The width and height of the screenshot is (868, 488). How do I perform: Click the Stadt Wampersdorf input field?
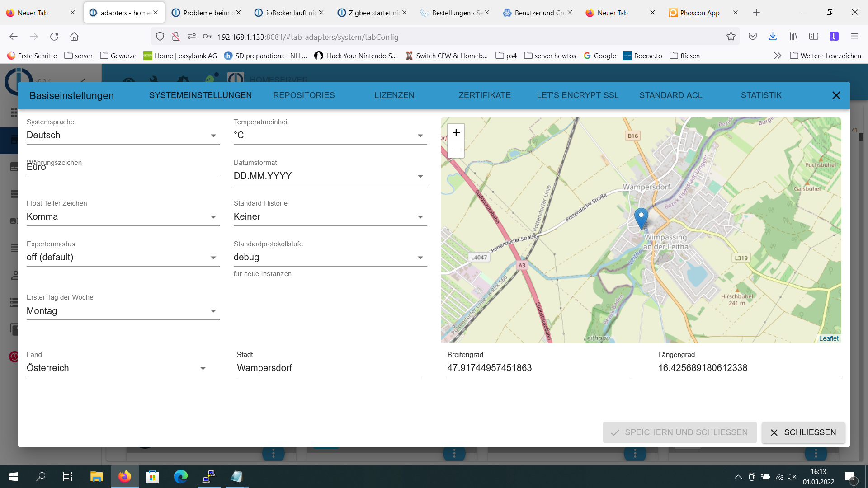click(328, 368)
